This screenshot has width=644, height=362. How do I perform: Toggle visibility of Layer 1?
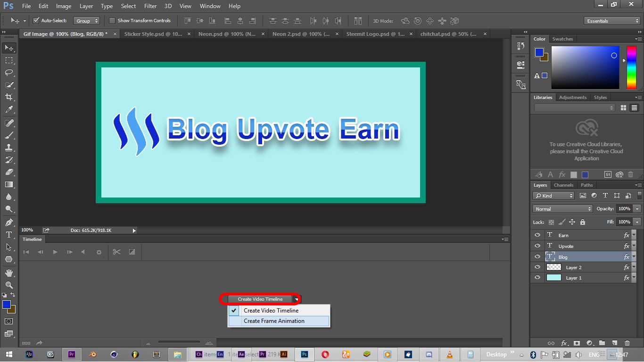pos(537,278)
